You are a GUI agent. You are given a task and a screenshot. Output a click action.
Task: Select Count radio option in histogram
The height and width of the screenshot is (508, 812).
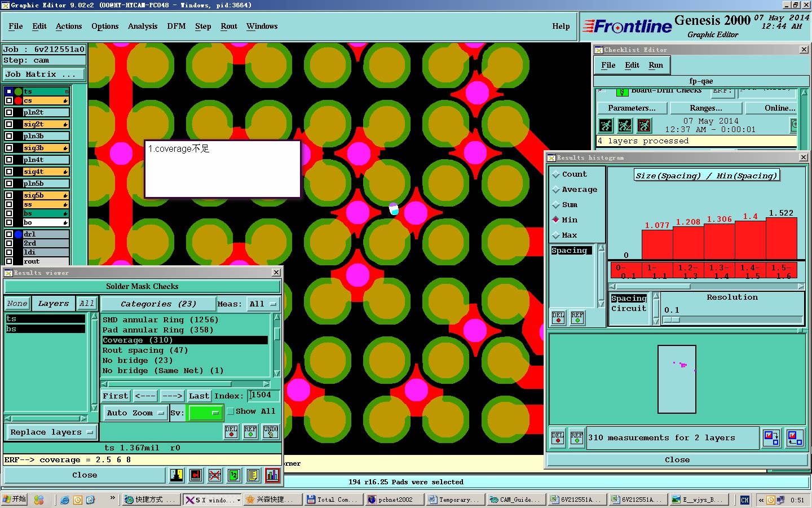(556, 174)
